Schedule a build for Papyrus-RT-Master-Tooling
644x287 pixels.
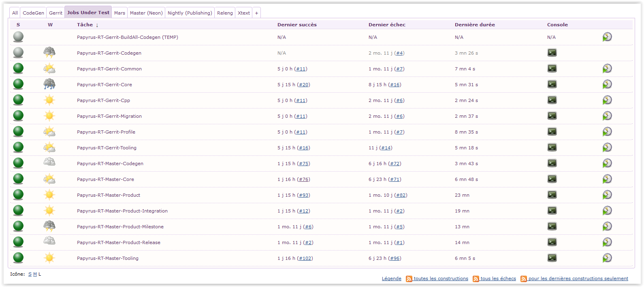coord(607,258)
